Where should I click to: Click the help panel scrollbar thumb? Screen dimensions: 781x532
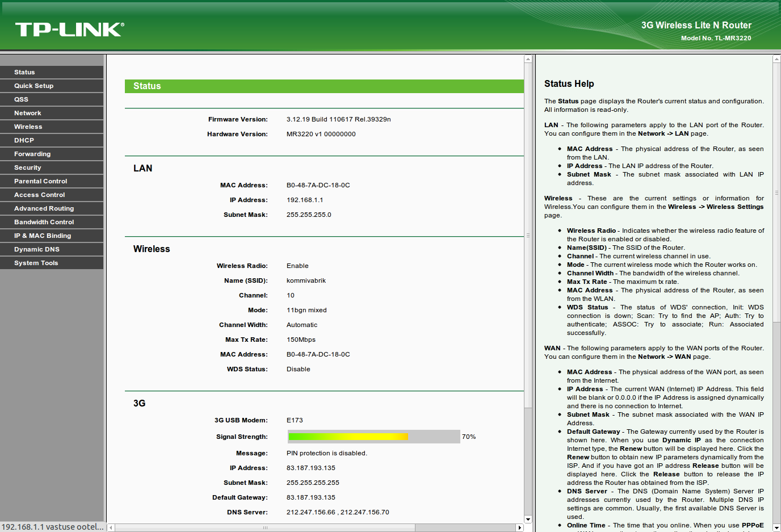tap(776, 193)
